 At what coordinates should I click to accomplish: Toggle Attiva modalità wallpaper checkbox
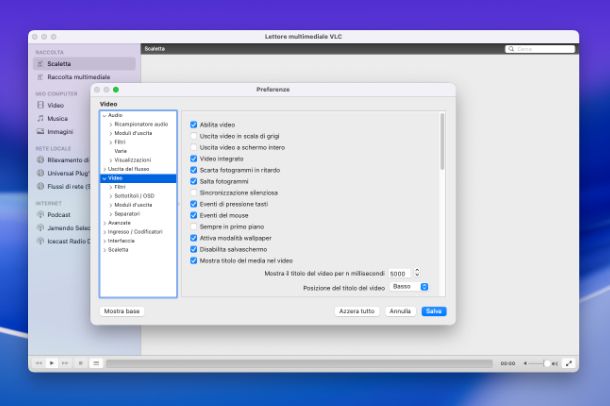click(193, 238)
